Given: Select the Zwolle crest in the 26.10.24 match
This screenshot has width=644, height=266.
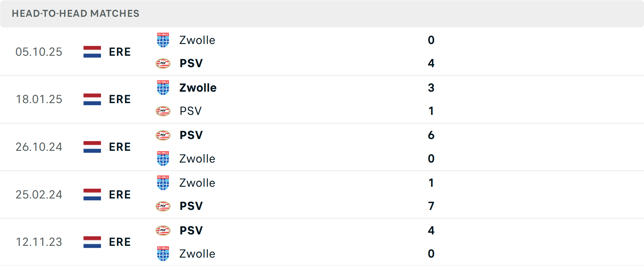Looking at the screenshot, I should tap(163, 159).
